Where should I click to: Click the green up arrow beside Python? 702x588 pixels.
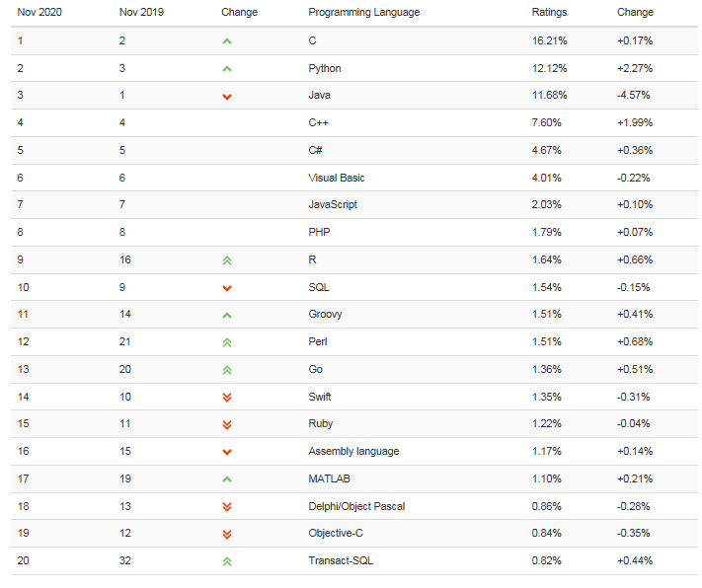click(x=227, y=69)
